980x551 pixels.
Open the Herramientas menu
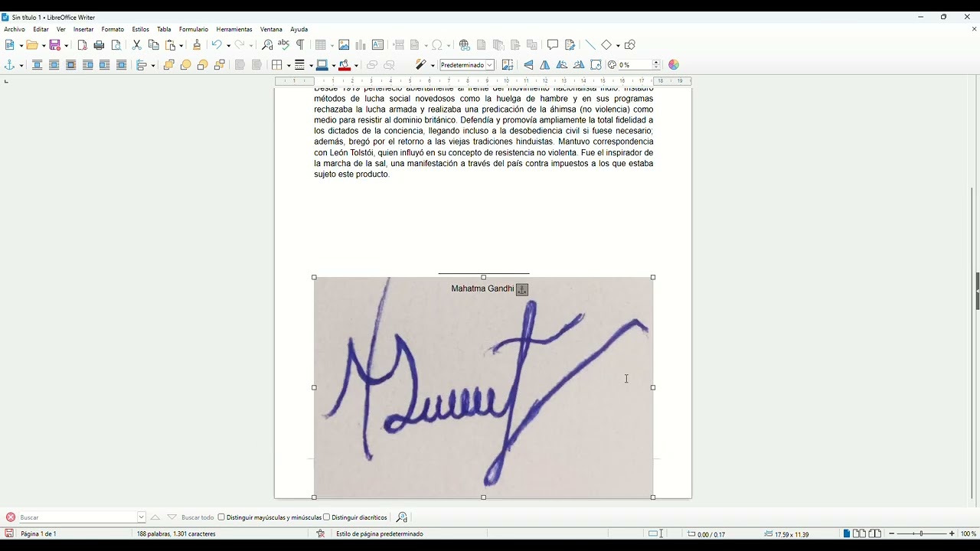(234, 29)
